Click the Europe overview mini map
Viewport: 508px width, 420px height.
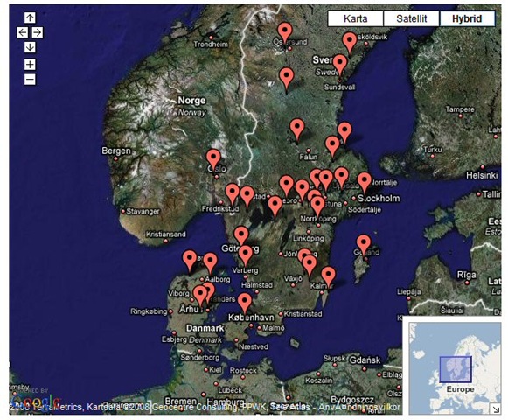[x=456, y=367]
